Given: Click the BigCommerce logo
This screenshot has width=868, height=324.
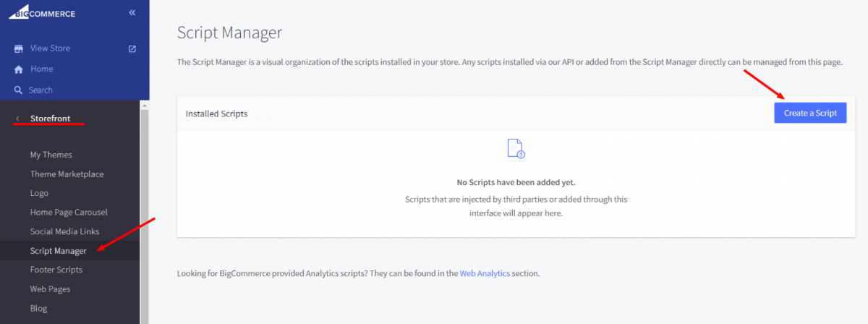Looking at the screenshot, I should click(41, 12).
